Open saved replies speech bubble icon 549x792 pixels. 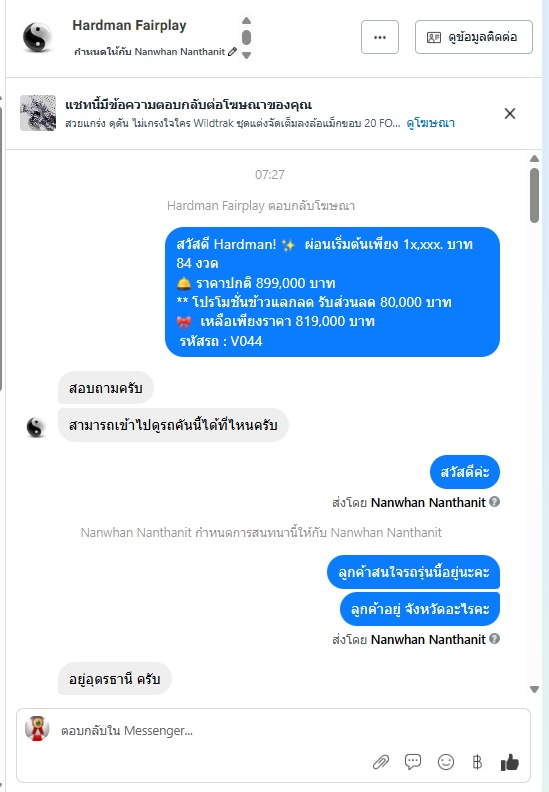pyautogui.click(x=413, y=762)
